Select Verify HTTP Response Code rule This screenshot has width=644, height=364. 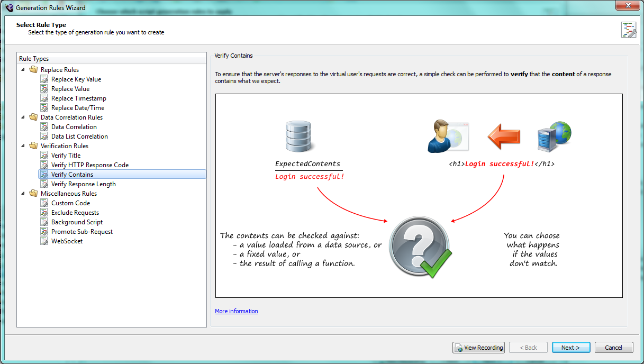[x=89, y=165]
